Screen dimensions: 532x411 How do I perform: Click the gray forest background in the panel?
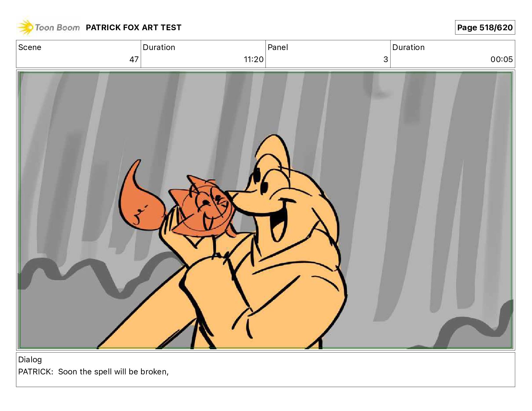click(420, 168)
